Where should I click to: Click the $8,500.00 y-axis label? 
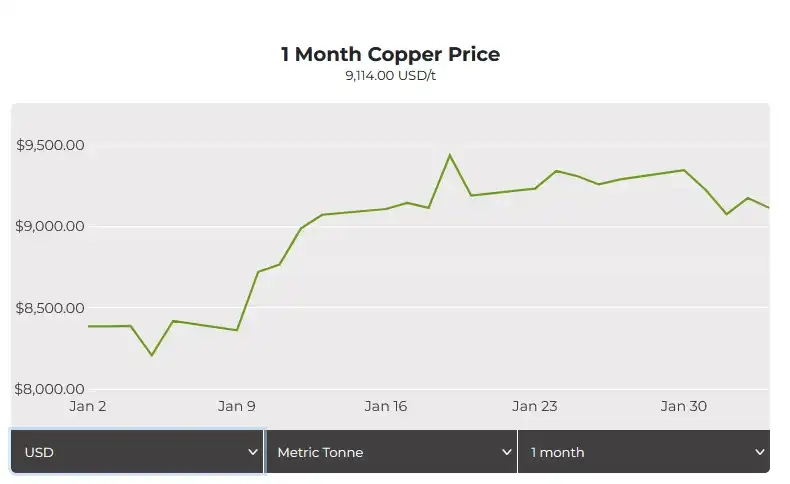coord(50,308)
